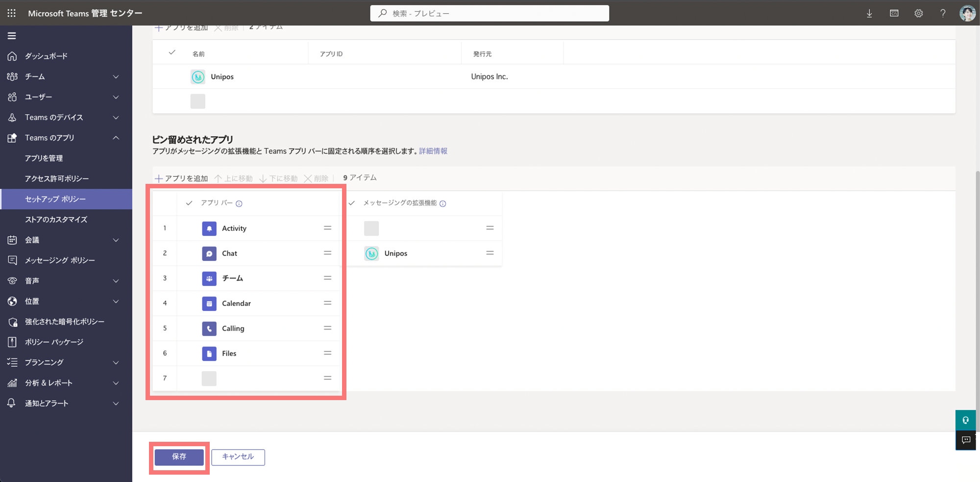Collapse the navigation hamburger menu
Viewport: 980px width, 482px height.
coord(12,36)
